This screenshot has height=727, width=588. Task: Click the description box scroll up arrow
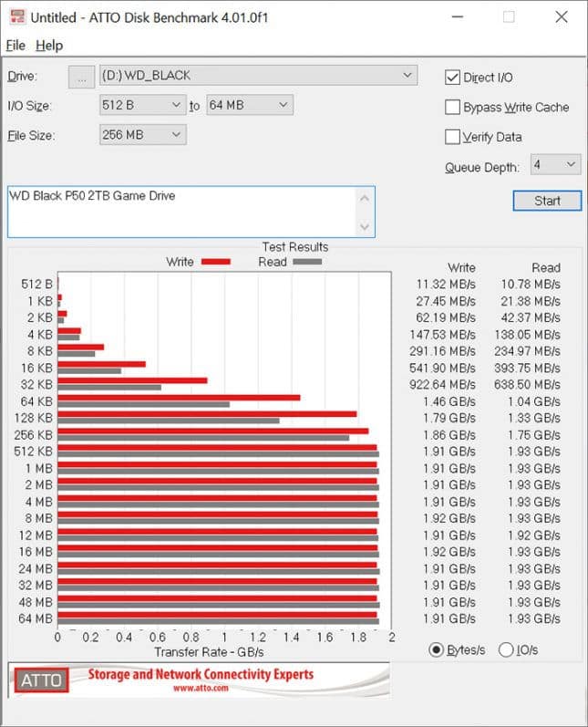point(365,199)
